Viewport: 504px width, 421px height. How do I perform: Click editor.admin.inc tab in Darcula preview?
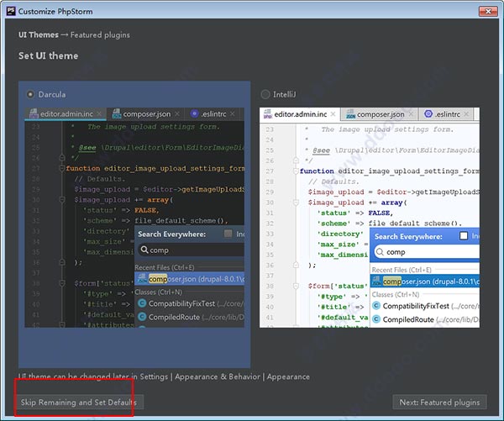coord(66,113)
